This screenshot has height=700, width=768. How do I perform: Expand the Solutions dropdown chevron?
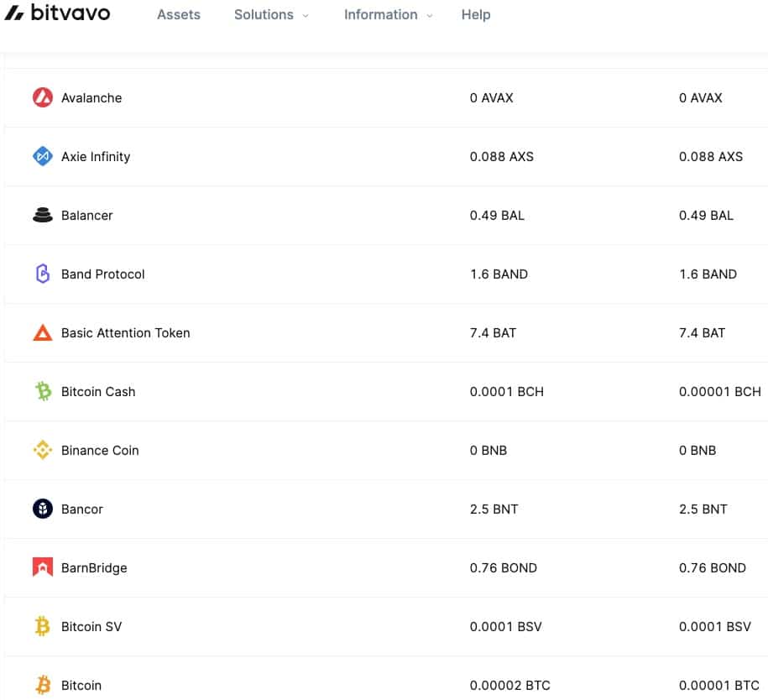click(306, 16)
